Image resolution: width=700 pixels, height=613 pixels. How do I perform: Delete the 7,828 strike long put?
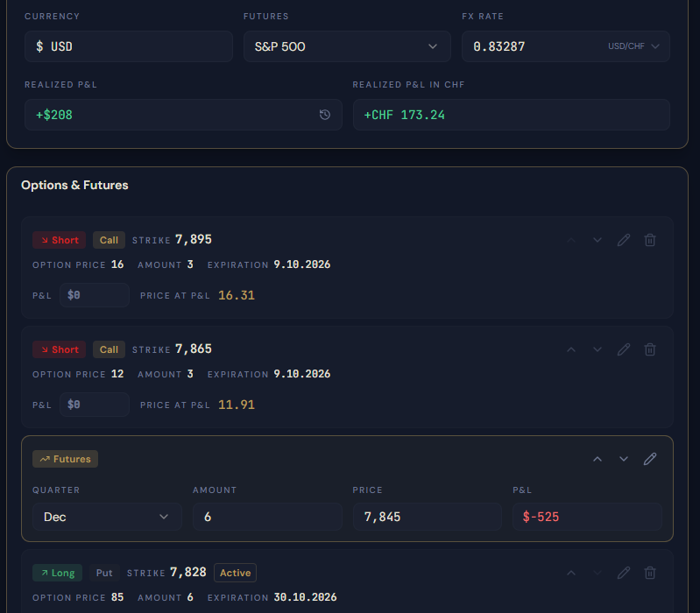pyautogui.click(x=650, y=573)
